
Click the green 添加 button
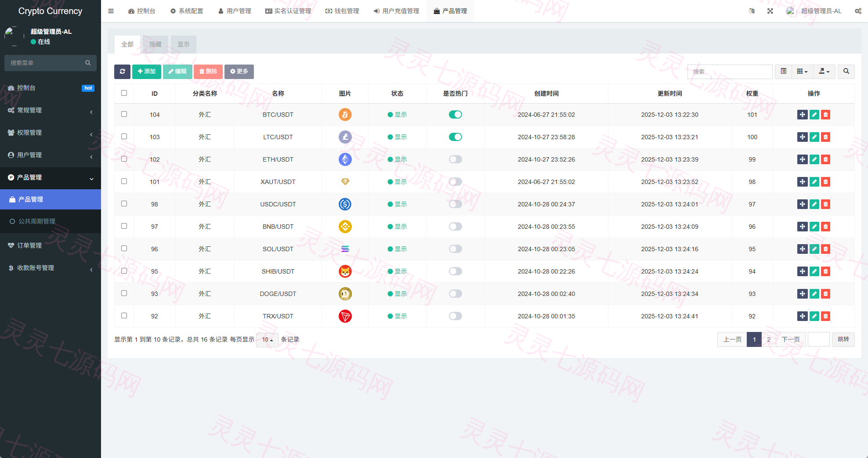147,72
